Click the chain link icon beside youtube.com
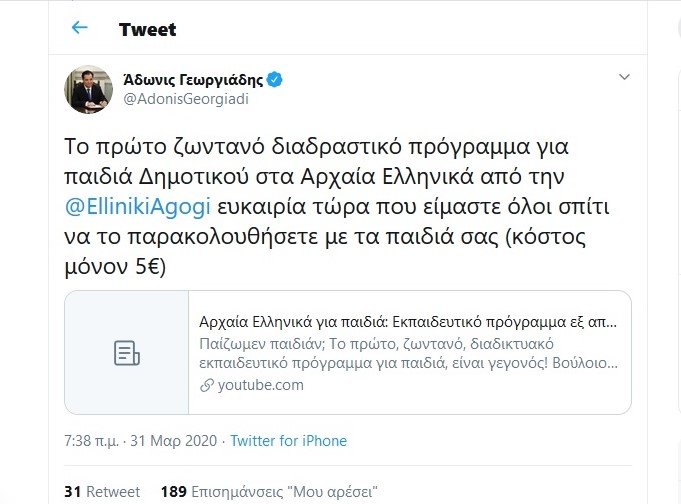Viewport: 681px width, 504px height. [206, 385]
